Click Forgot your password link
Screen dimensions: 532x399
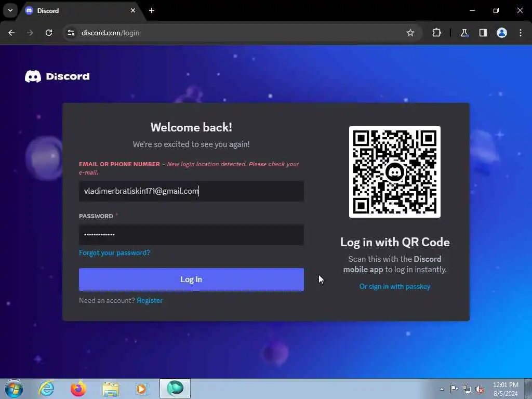click(x=114, y=253)
